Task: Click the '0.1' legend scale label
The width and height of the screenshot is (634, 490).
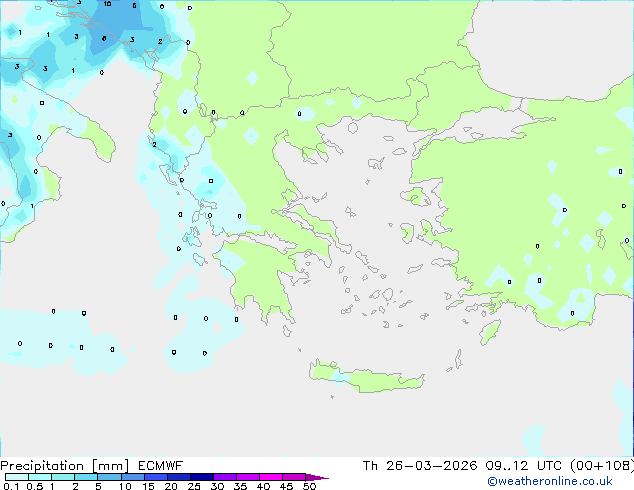Action: tap(11, 486)
